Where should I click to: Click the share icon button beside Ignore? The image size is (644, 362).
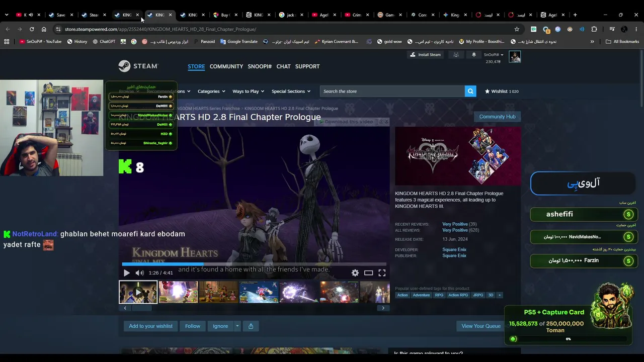tap(251, 326)
